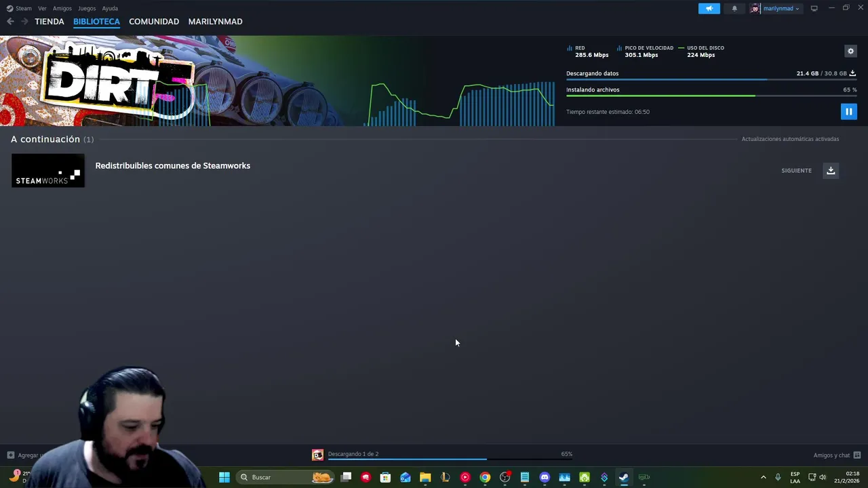Open the Ayuda menu
The image size is (868, 488).
(110, 8)
